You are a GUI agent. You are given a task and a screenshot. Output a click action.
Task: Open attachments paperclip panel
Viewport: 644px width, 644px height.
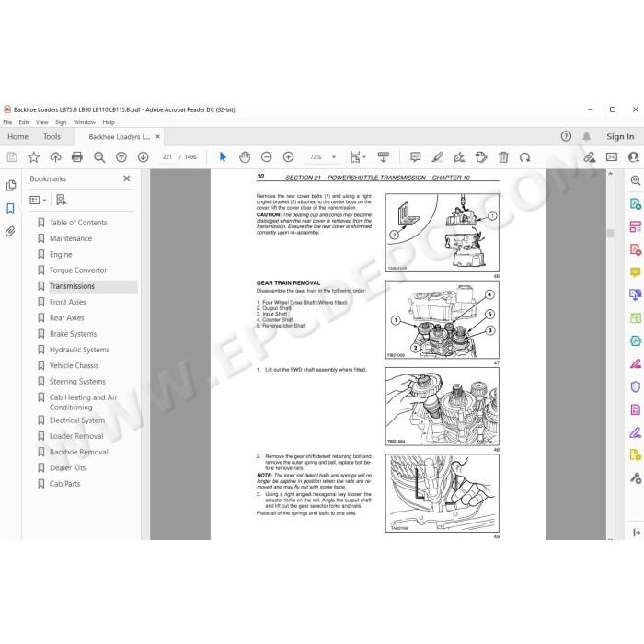[x=10, y=231]
